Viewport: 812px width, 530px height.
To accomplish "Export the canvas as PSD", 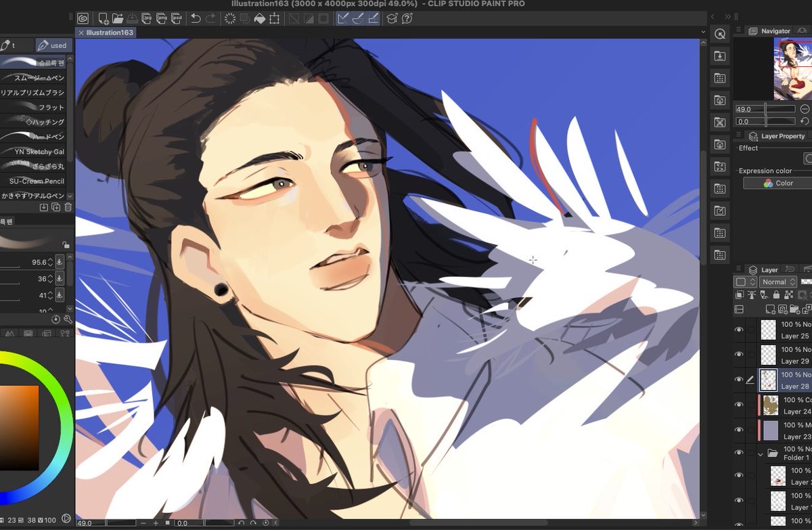I will (x=177, y=18).
